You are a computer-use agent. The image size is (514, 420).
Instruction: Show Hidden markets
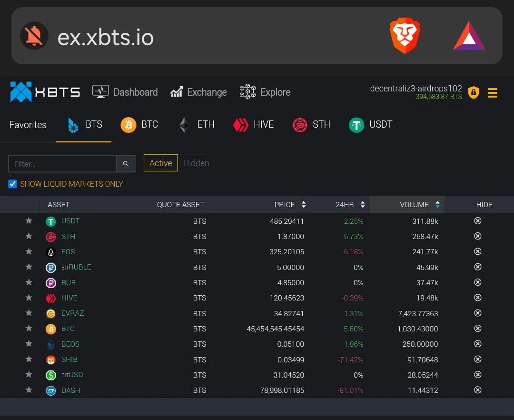pos(196,163)
